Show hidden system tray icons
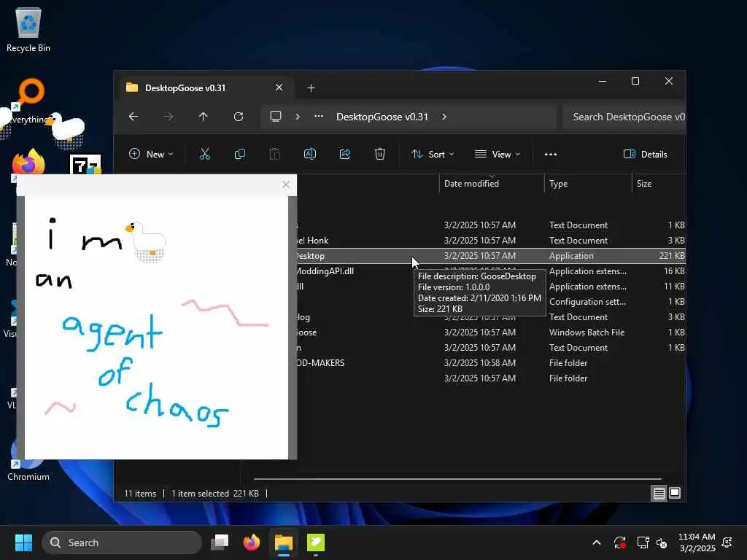This screenshot has width=747, height=560. [x=597, y=542]
